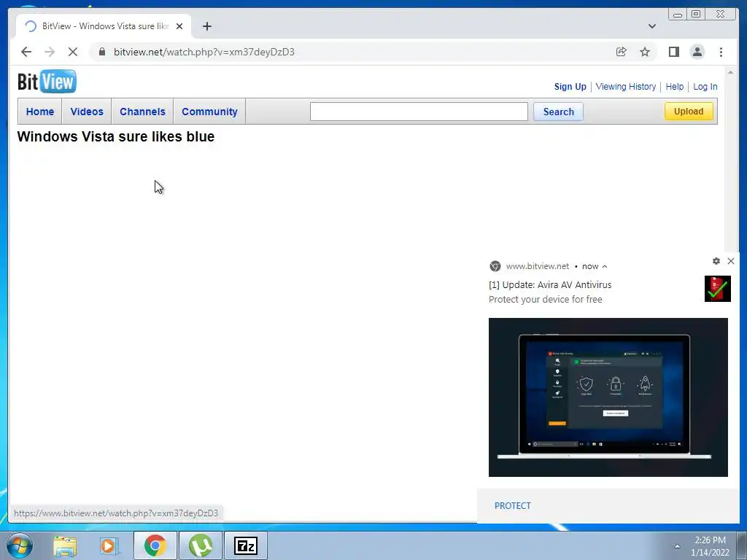Click 'Protect your device for free' text
This screenshot has height=560, width=747.
(546, 300)
